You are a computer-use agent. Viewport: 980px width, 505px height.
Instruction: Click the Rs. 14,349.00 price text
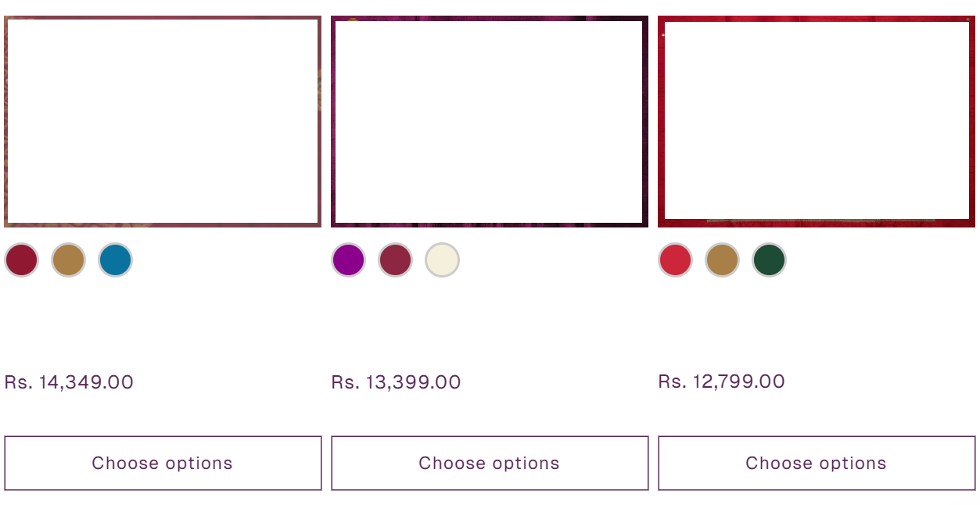pos(69,382)
